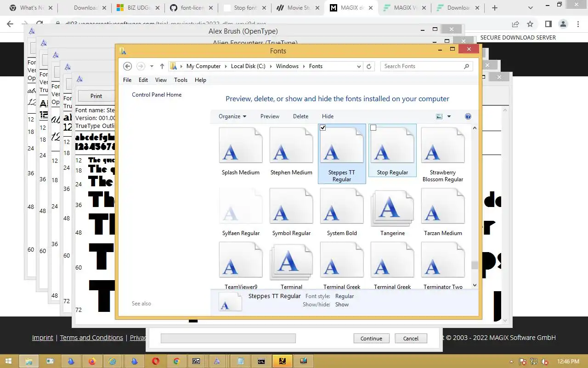The height and width of the screenshot is (368, 588).
Task: Click Print in the font viewer window
Action: point(96,96)
